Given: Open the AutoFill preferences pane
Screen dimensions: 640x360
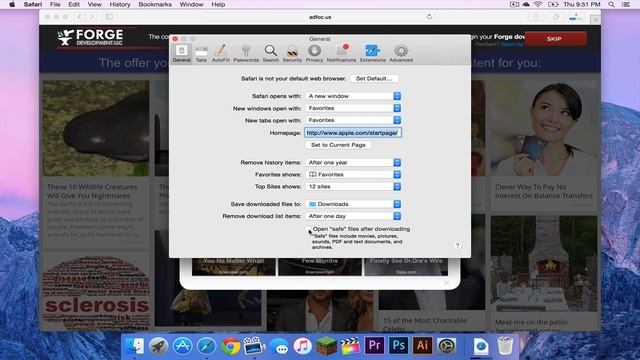Looking at the screenshot, I should 220,53.
